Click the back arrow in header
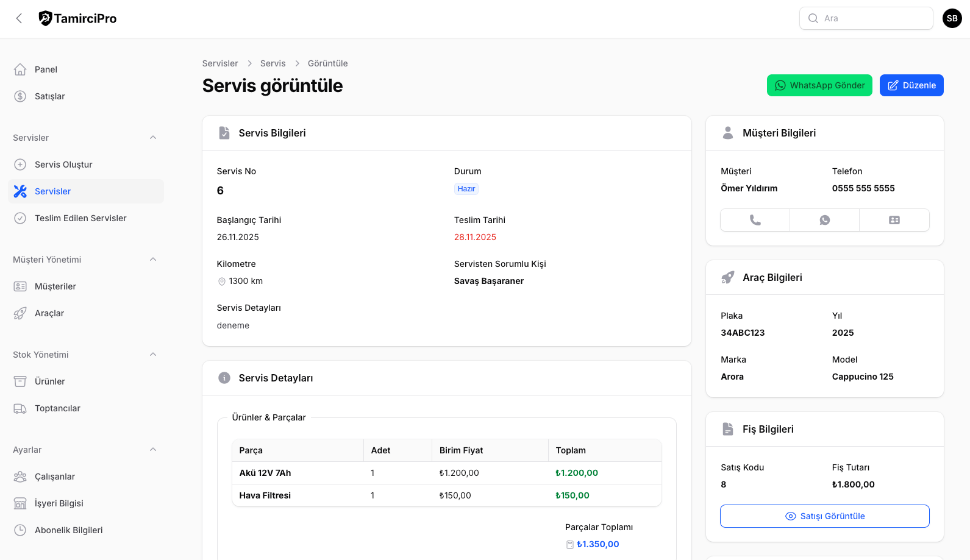970x560 pixels. [x=20, y=18]
